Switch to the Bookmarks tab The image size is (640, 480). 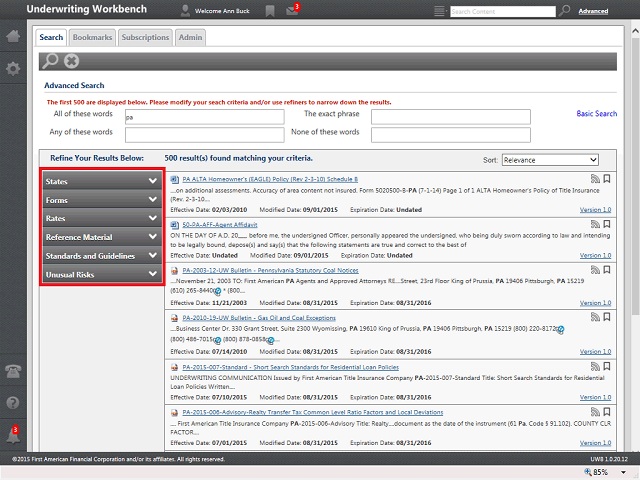92,38
